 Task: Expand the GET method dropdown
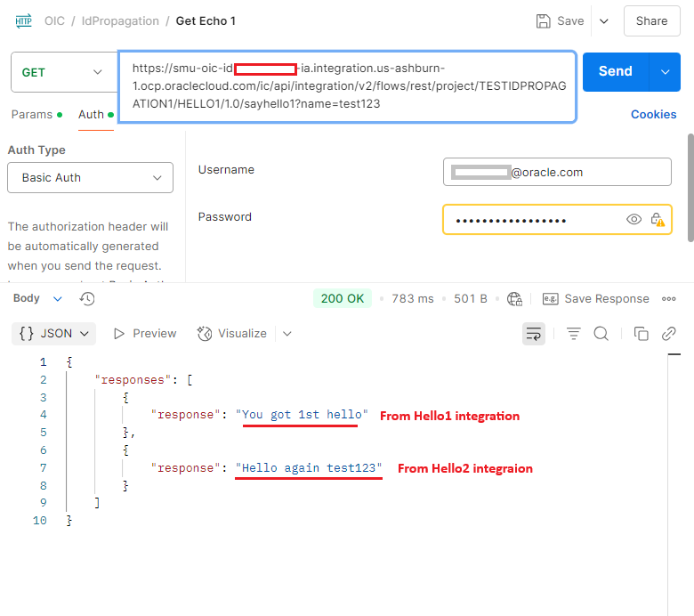tap(61, 72)
